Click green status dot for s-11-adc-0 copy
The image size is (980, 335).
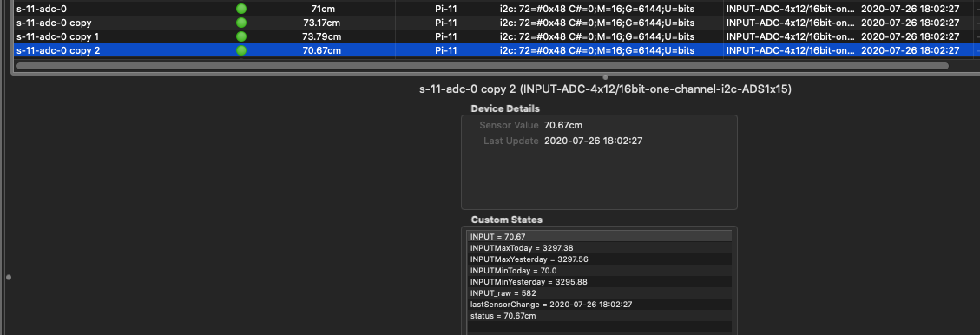click(240, 23)
